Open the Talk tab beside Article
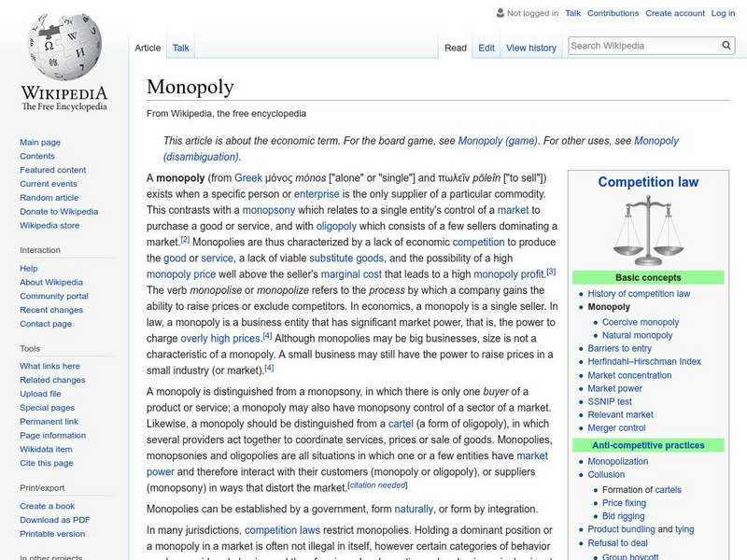The height and width of the screenshot is (560, 747). coord(180,48)
